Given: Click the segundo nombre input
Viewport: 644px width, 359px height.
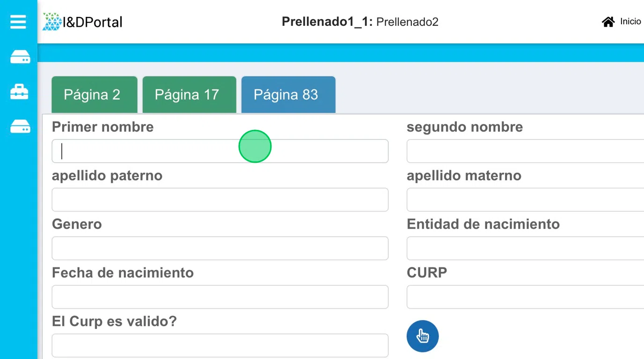Looking at the screenshot, I should pyautogui.click(x=524, y=151).
